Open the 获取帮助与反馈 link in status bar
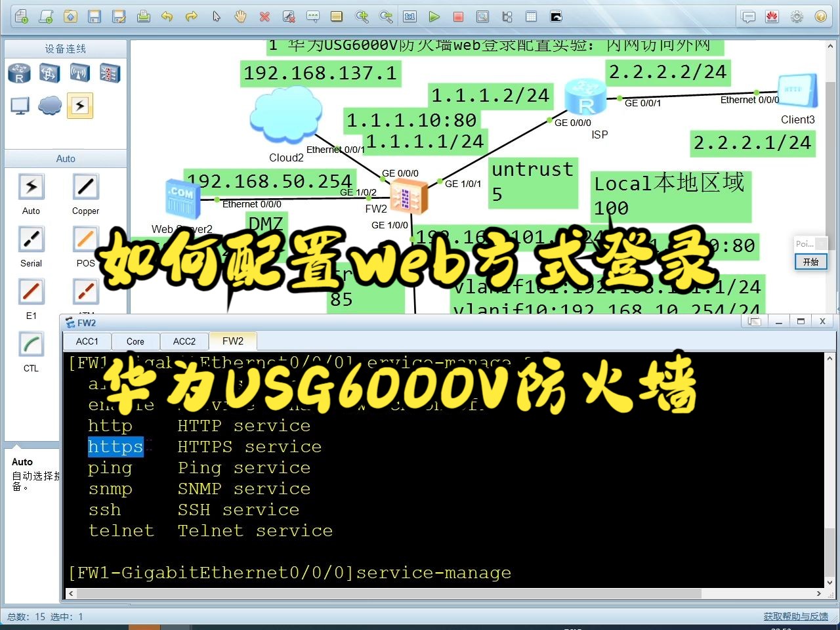840x630 pixels. click(x=796, y=616)
